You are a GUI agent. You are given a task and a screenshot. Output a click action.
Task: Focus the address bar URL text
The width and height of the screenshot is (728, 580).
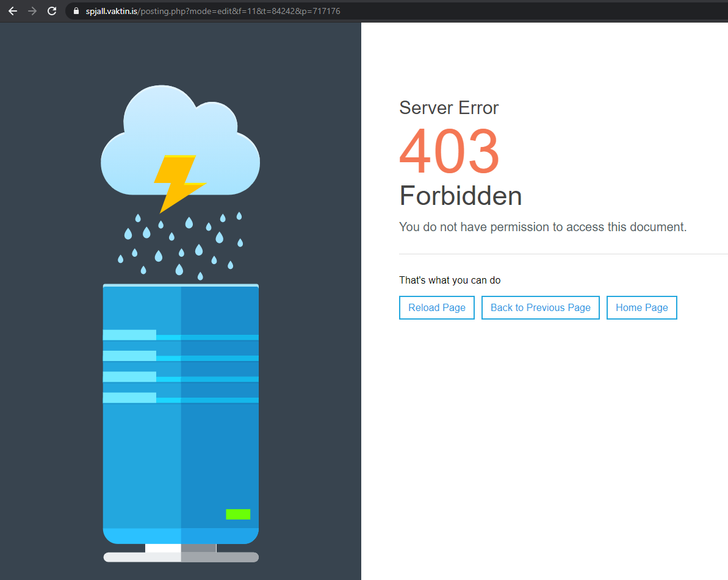[x=214, y=11]
